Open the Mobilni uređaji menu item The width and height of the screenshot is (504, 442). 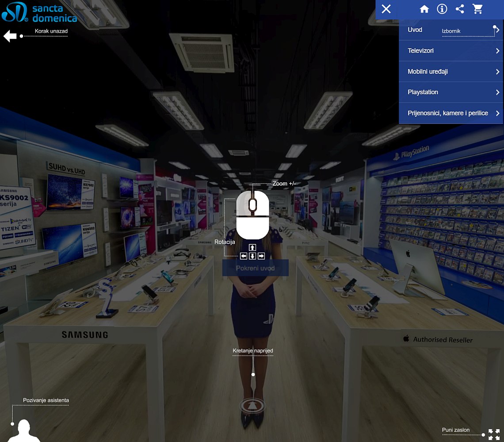click(451, 71)
